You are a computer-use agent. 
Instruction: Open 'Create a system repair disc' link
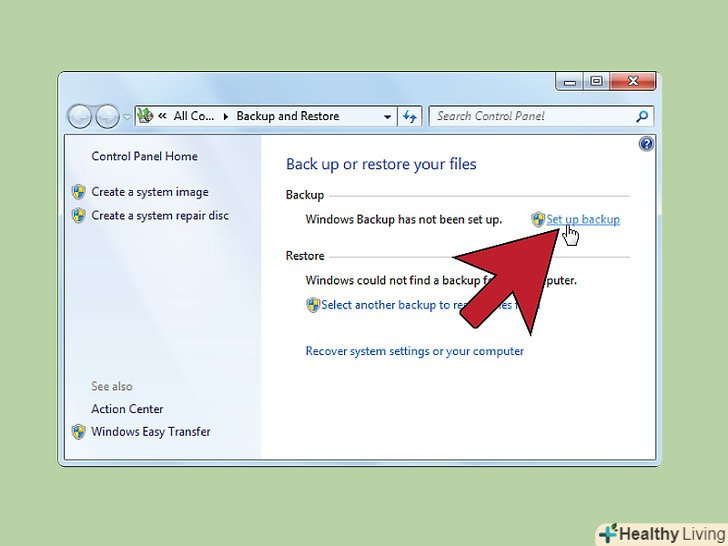pyautogui.click(x=160, y=215)
